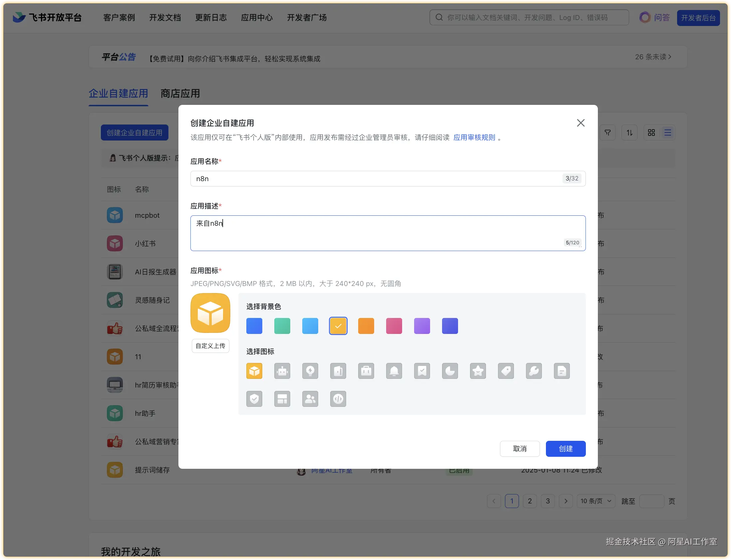Click the 取消 button
Screen dimensions: 731x560
tap(520, 449)
